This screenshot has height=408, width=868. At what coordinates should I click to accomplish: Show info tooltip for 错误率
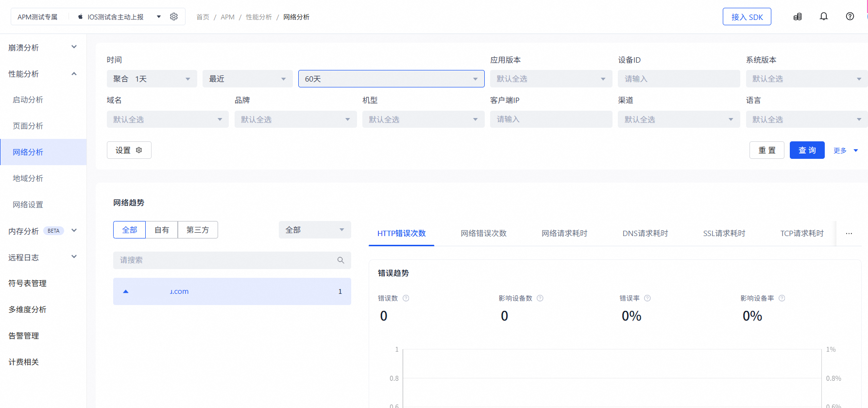point(647,298)
